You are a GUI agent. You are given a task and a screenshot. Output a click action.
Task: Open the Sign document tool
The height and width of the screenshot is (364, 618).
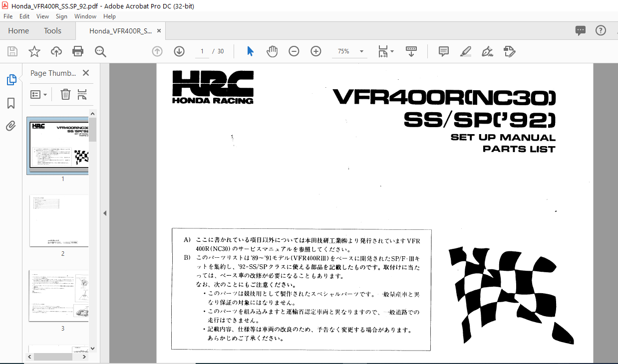point(487,51)
